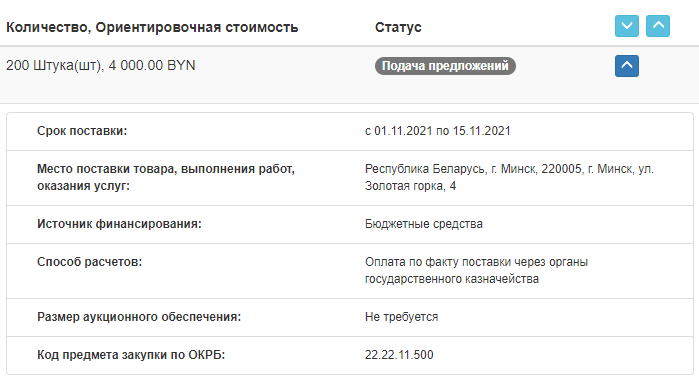Image resolution: width=699 pixels, height=381 pixels.
Task: Click the 'Способ расчетов:' label
Action: click(x=89, y=262)
